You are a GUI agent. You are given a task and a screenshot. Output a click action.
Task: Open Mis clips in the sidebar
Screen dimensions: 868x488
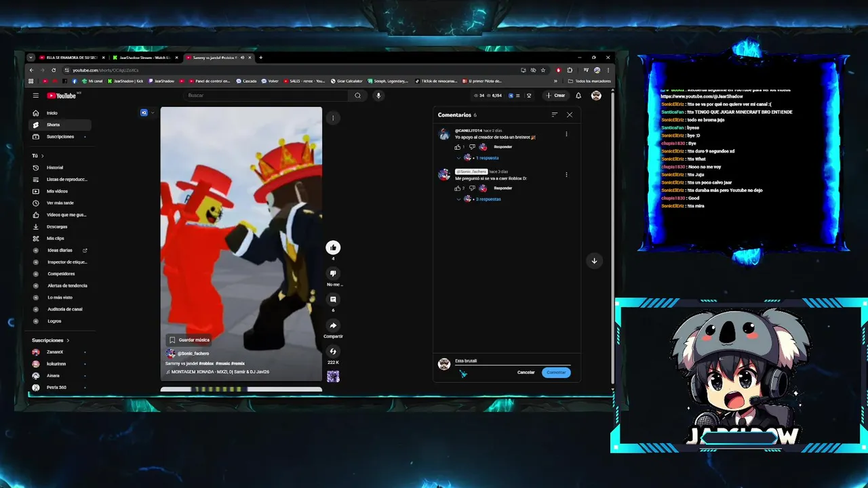coord(60,239)
